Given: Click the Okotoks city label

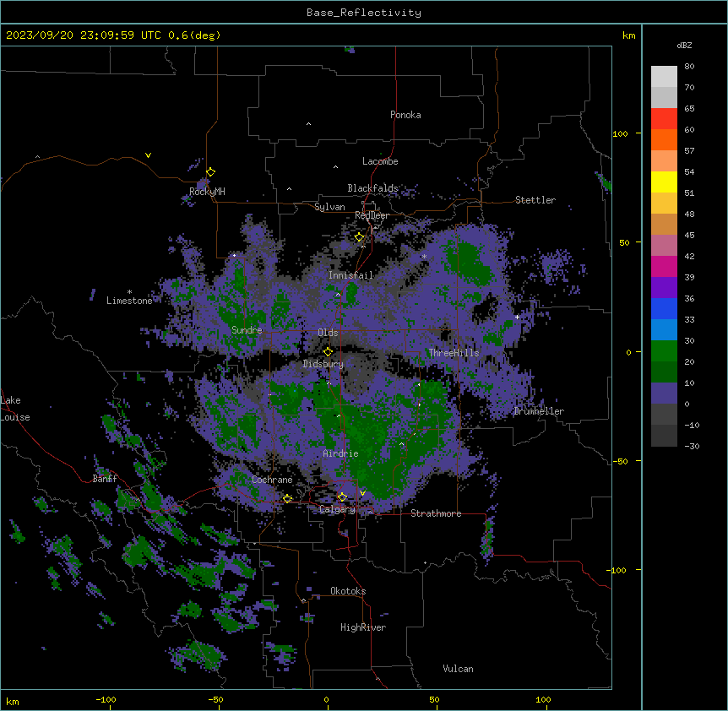Looking at the screenshot, I should [x=348, y=591].
